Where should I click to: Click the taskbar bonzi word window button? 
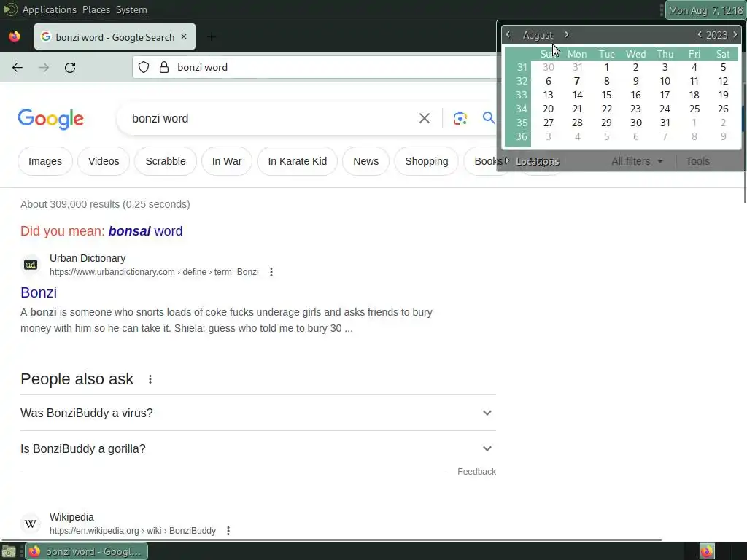click(x=86, y=551)
